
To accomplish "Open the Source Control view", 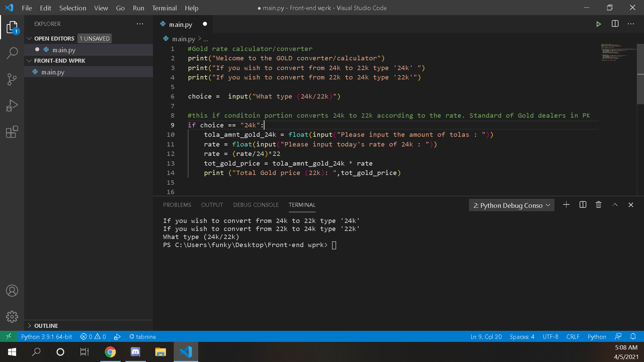I will coord(12,79).
